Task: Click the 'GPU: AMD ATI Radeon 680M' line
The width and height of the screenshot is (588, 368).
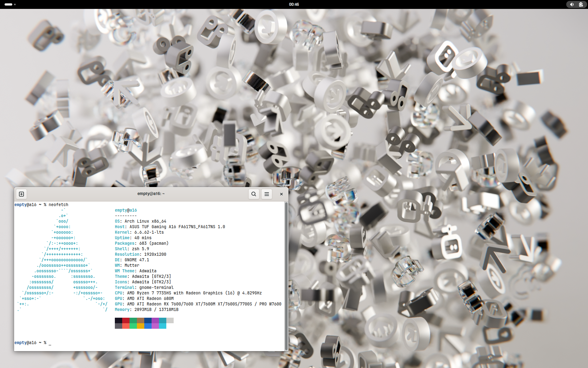Action: (x=144, y=298)
